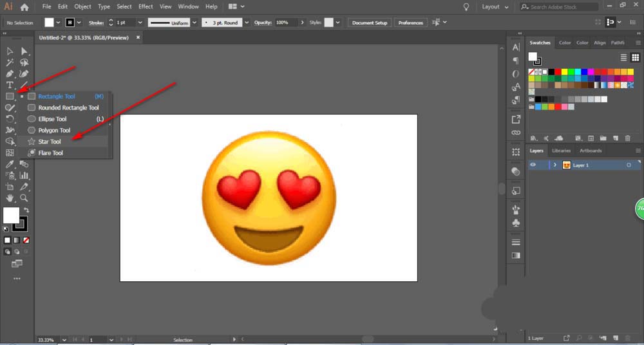This screenshot has height=345, width=644.
Task: Open Layout workspace switcher
Action: pyautogui.click(x=495, y=7)
